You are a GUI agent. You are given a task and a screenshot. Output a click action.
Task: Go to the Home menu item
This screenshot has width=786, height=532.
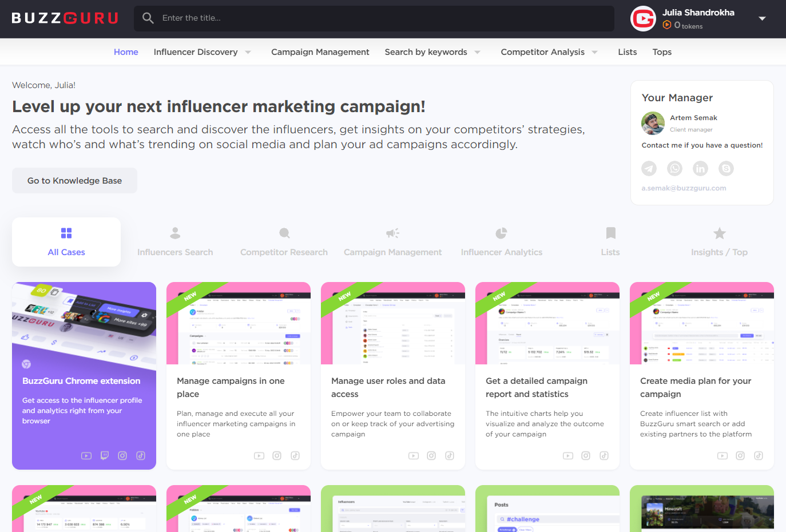tap(126, 52)
